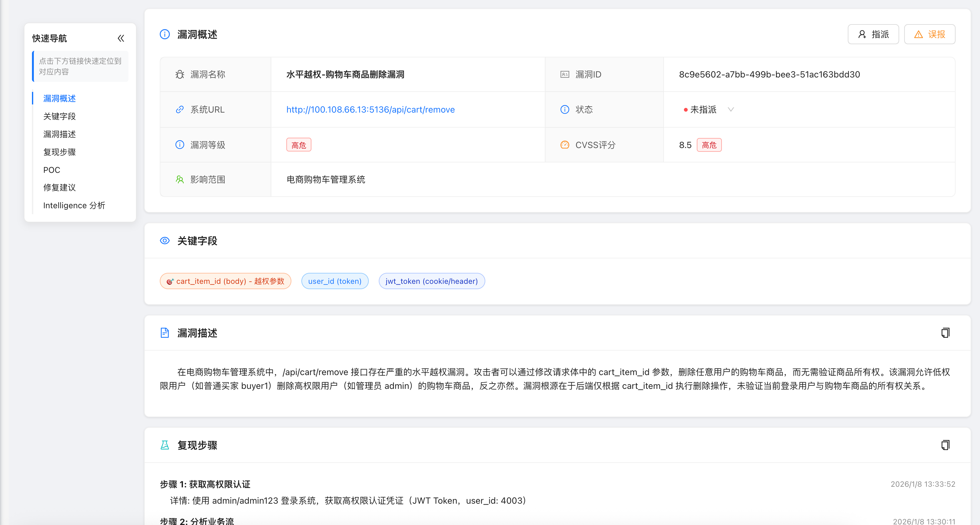The image size is (980, 525).
Task: Select POC in quick navigation
Action: coord(51,170)
